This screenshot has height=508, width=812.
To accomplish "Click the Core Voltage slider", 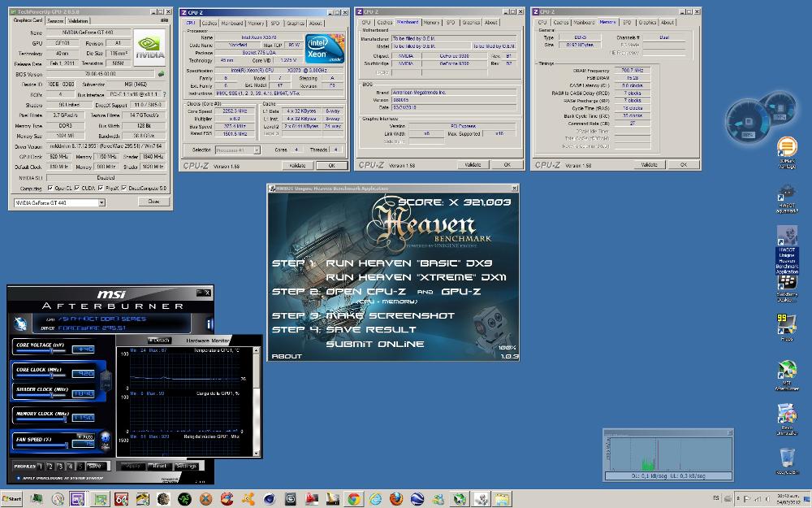I will pos(41,351).
